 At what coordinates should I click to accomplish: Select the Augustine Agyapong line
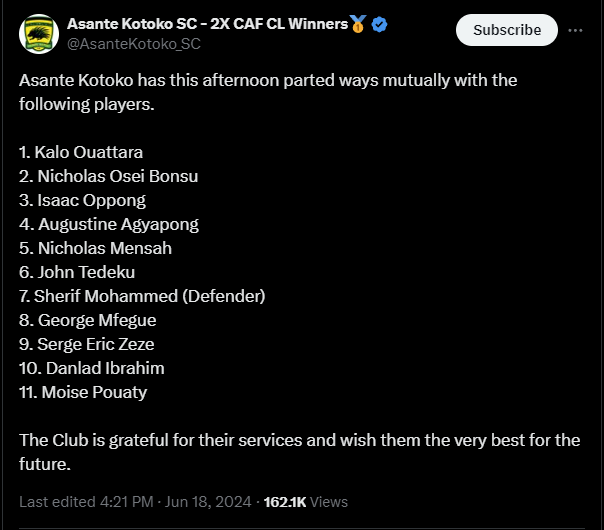coord(109,224)
